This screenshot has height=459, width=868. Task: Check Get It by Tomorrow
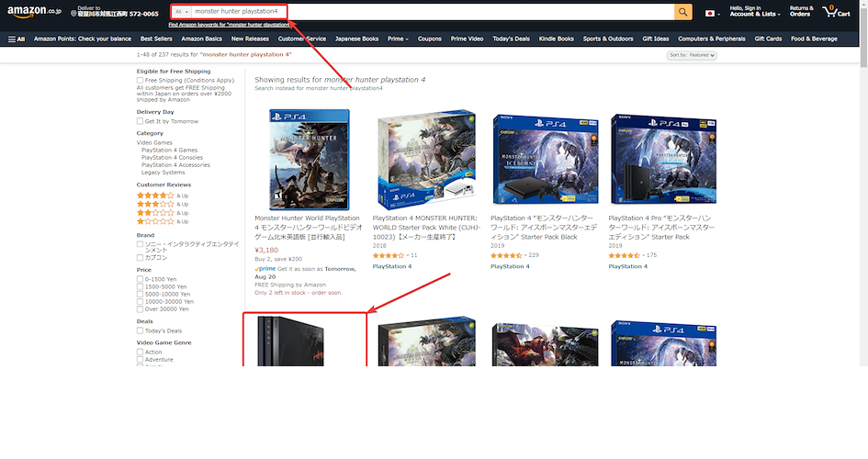point(140,122)
